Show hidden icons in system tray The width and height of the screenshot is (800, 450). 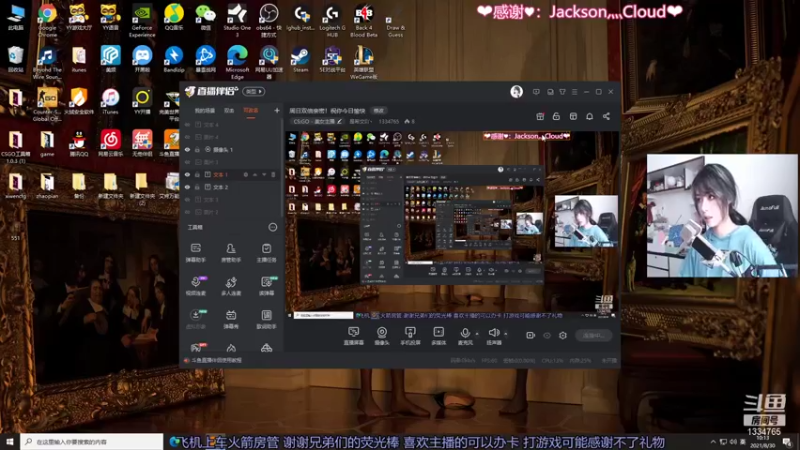point(713,441)
